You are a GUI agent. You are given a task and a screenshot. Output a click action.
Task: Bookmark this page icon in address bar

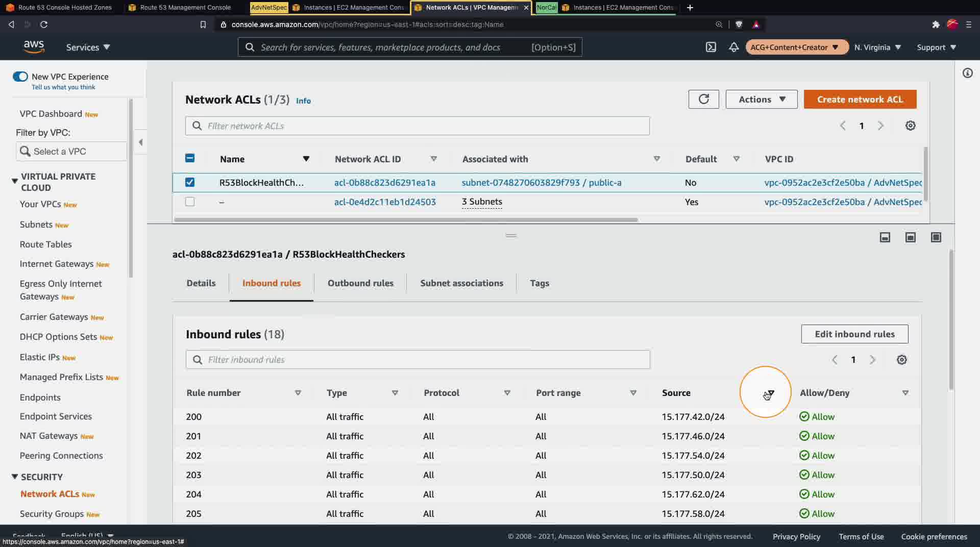(x=203, y=24)
